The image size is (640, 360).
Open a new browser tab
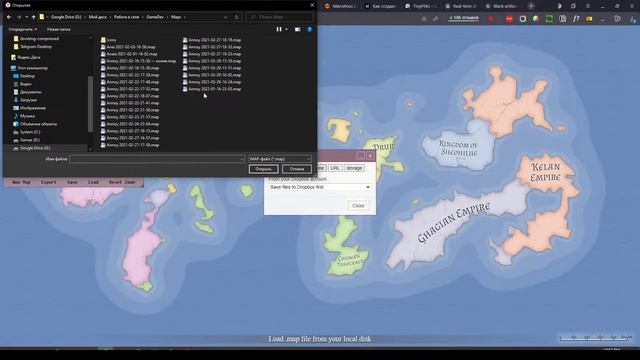531,6
